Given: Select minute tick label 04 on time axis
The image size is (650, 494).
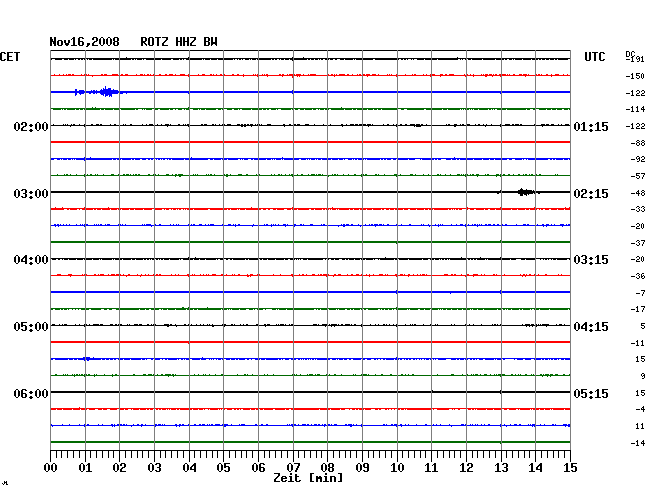Looking at the screenshot, I should coord(189,467).
